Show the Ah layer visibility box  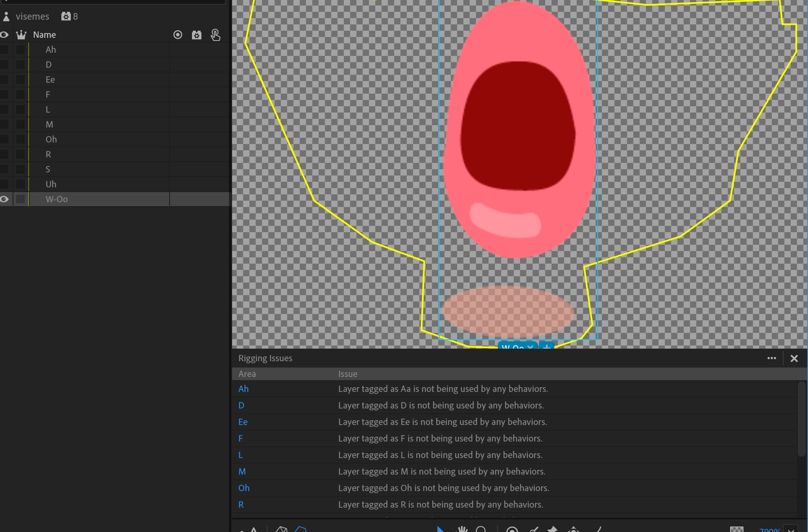[4, 50]
